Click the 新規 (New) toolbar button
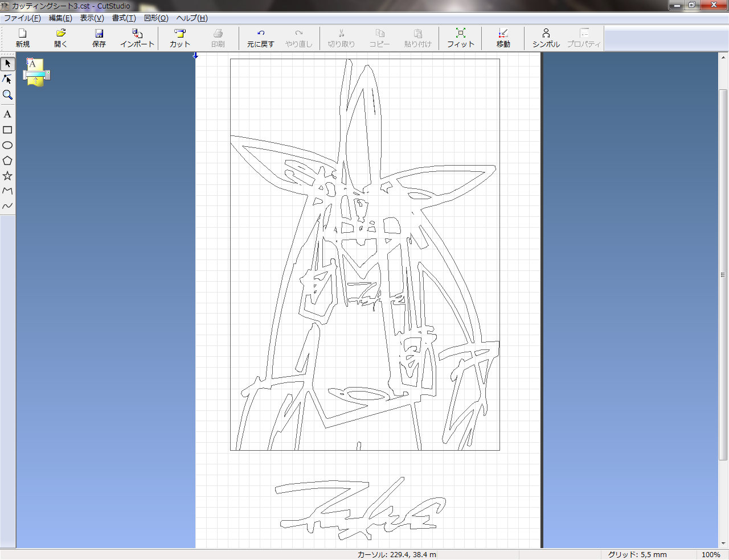This screenshot has height=560, width=729. point(23,38)
